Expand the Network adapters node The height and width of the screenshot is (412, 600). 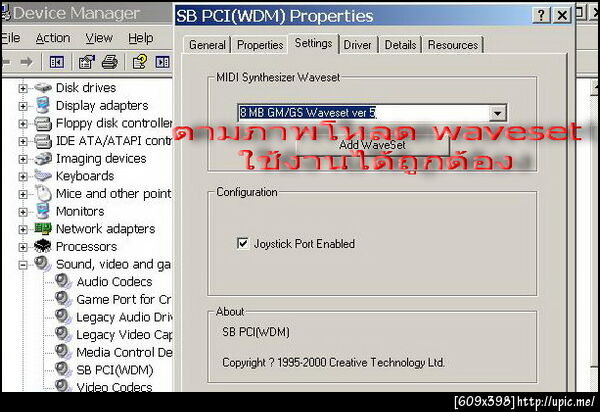23,229
